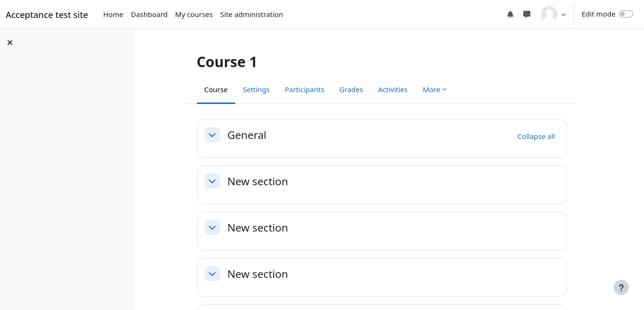Open the help question mark button
The height and width of the screenshot is (310, 644).
(x=621, y=287)
